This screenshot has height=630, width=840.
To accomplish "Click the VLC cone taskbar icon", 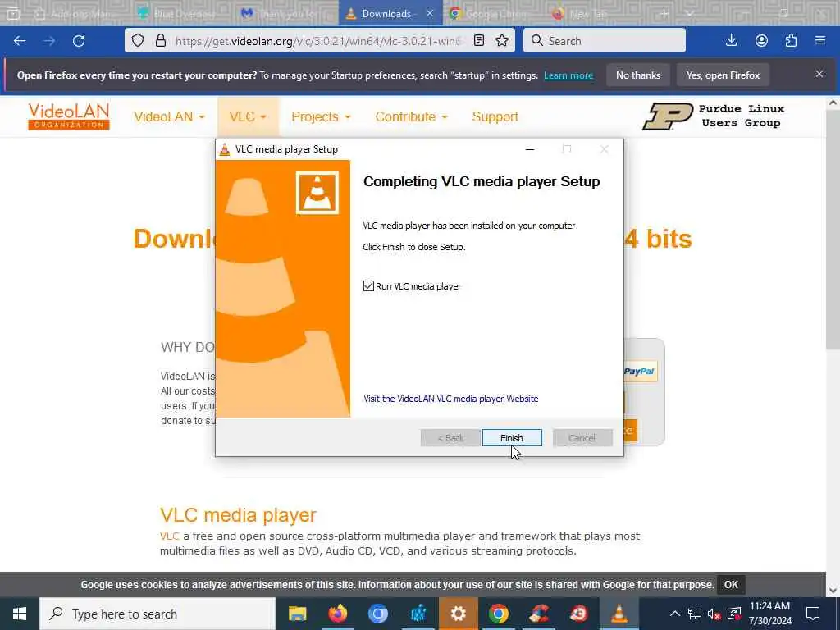I will (619, 614).
